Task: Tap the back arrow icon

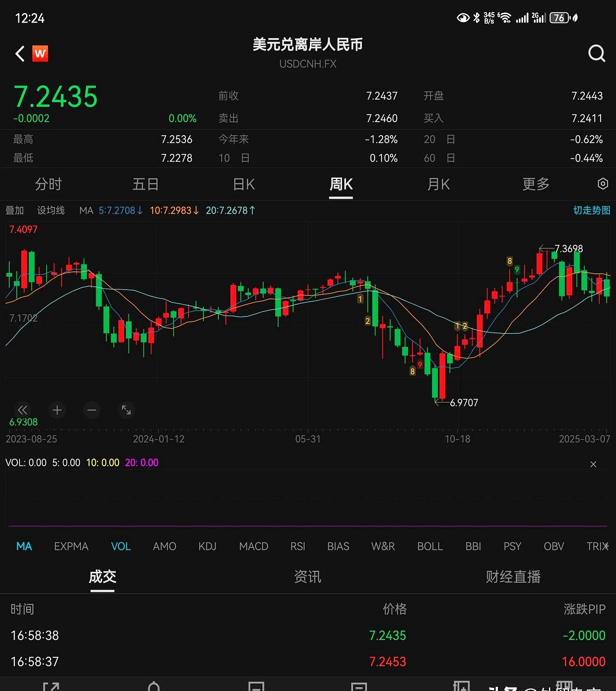Action: pyautogui.click(x=20, y=53)
